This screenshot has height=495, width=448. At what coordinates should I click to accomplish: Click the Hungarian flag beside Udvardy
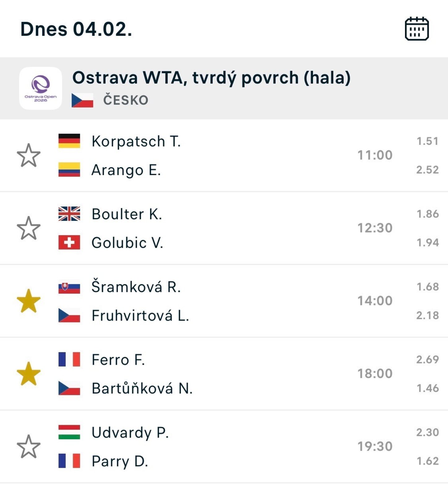(69, 432)
